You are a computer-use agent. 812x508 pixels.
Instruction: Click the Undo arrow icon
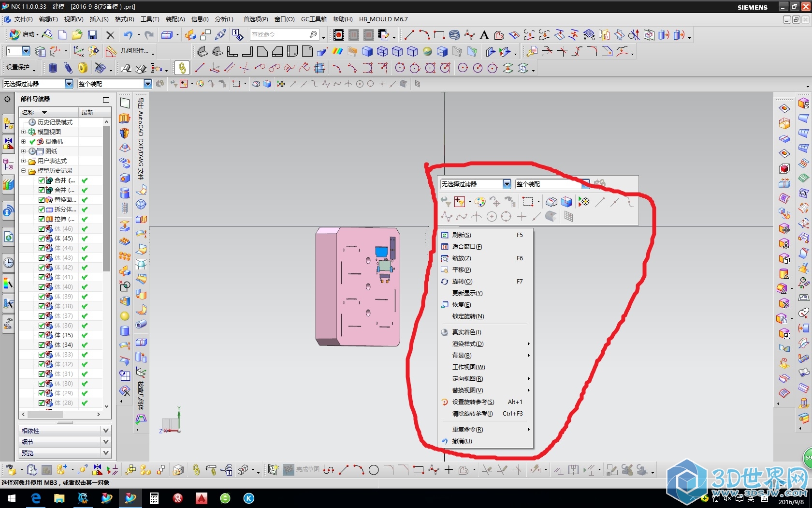128,35
